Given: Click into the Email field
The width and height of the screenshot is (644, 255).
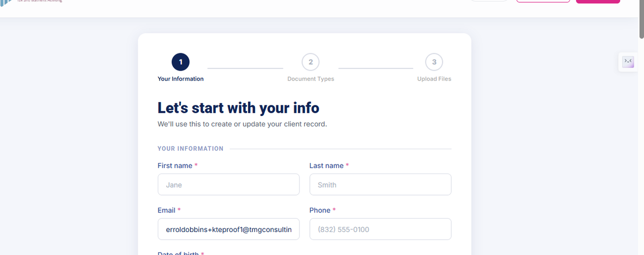Looking at the screenshot, I should tap(228, 229).
